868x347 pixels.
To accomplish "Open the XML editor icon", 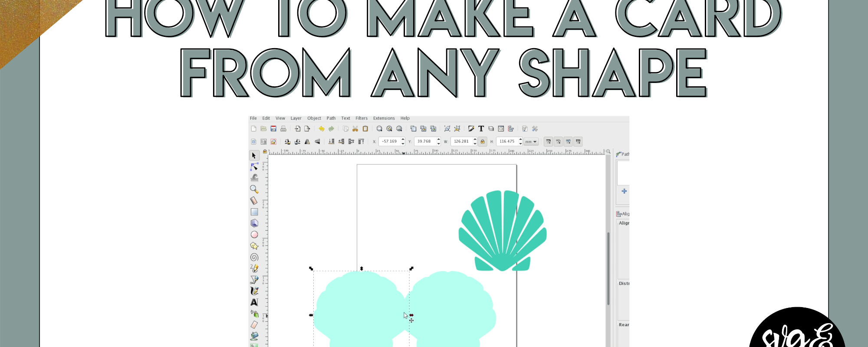I will click(x=501, y=128).
